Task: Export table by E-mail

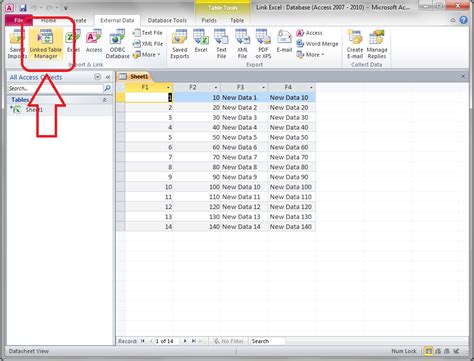Action: 284,41
